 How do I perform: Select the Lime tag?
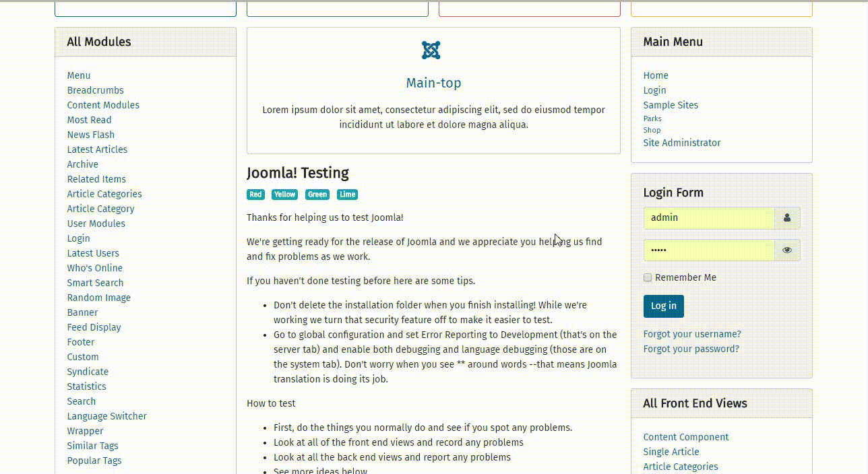(347, 195)
